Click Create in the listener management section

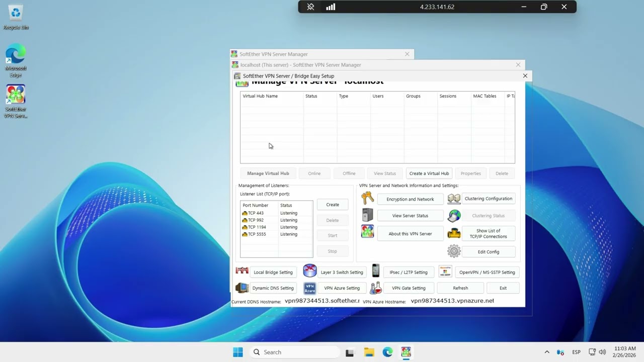click(333, 205)
